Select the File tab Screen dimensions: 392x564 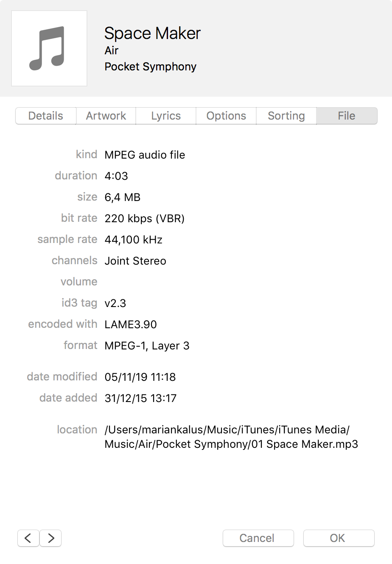tap(347, 116)
